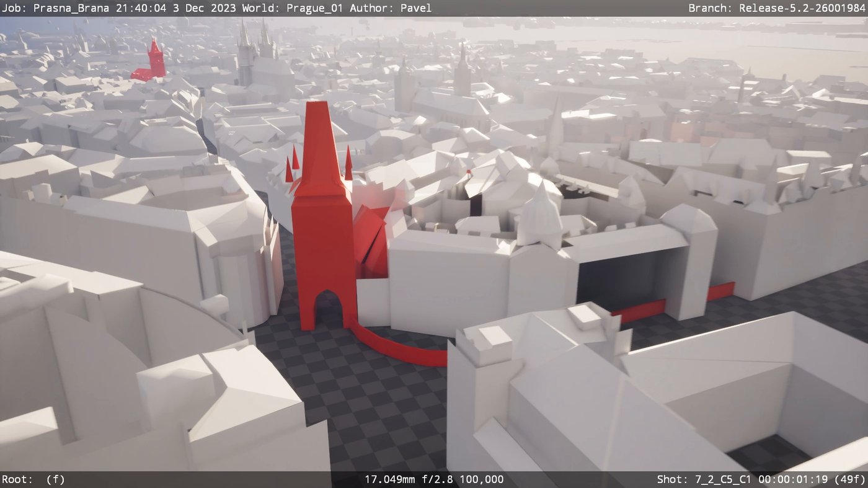Select the "100,000" value in the bottom bar
Screen dimensions: 868x488
(481, 479)
